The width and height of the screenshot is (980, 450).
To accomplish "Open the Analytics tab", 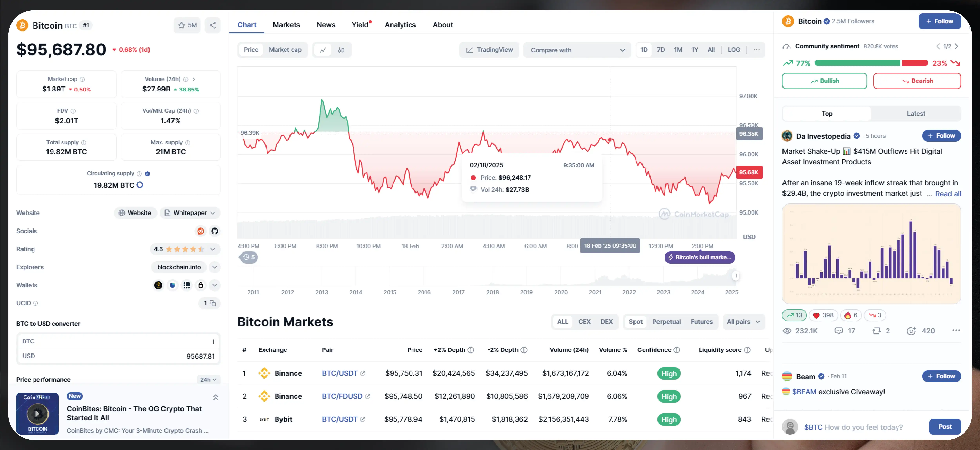I will tap(400, 25).
